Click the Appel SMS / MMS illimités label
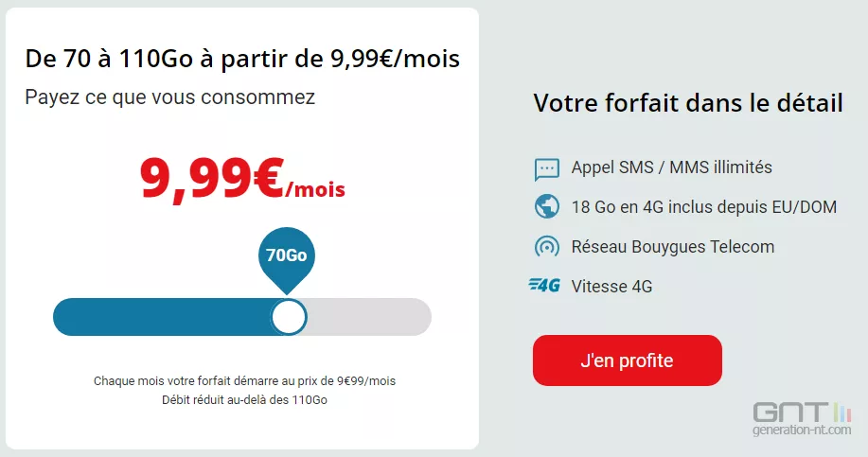The image size is (868, 457). 671,167
